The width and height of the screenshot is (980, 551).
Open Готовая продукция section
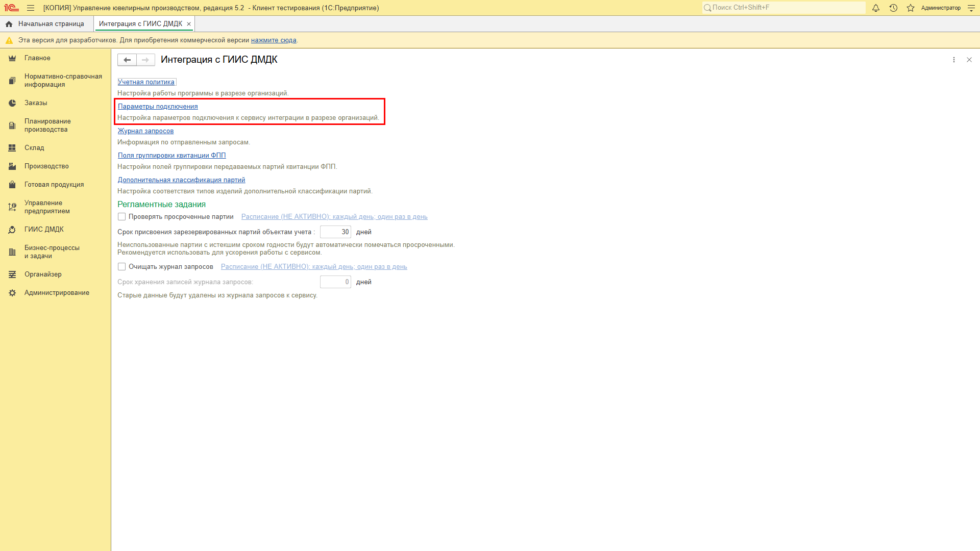pyautogui.click(x=54, y=185)
